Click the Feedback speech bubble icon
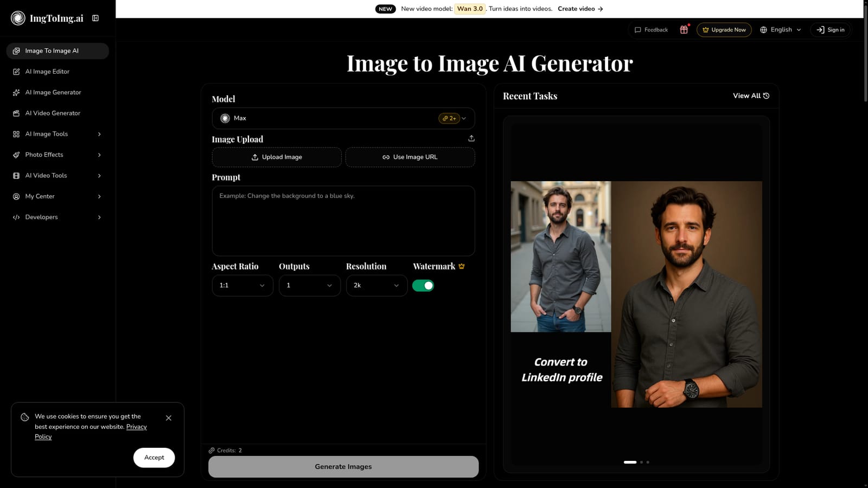Image resolution: width=868 pixels, height=488 pixels. 638,30
